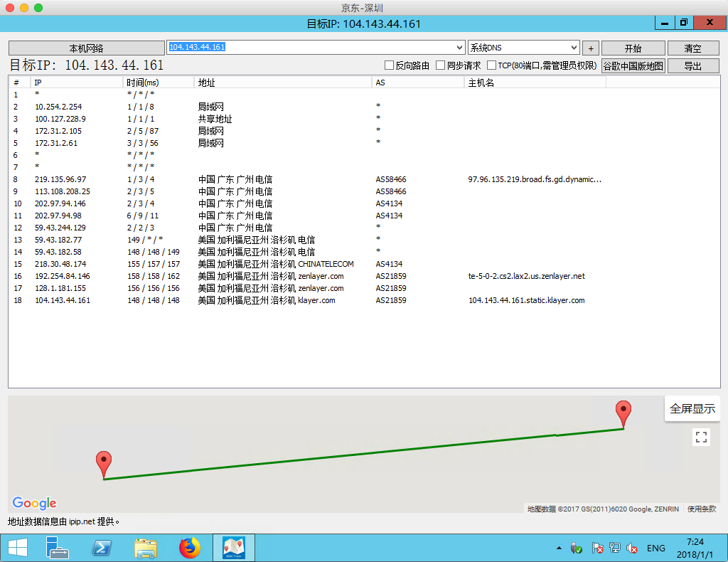Enable the 反向路由 checkbox

[x=389, y=65]
